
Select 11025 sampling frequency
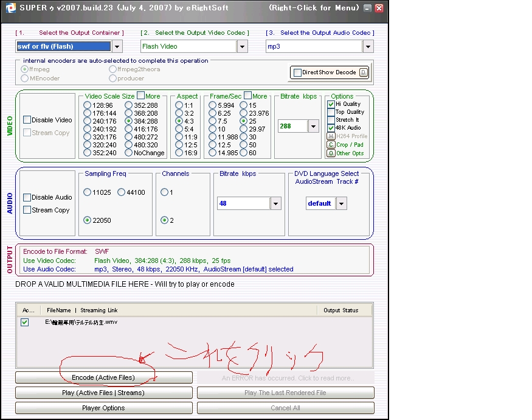pyautogui.click(x=87, y=192)
